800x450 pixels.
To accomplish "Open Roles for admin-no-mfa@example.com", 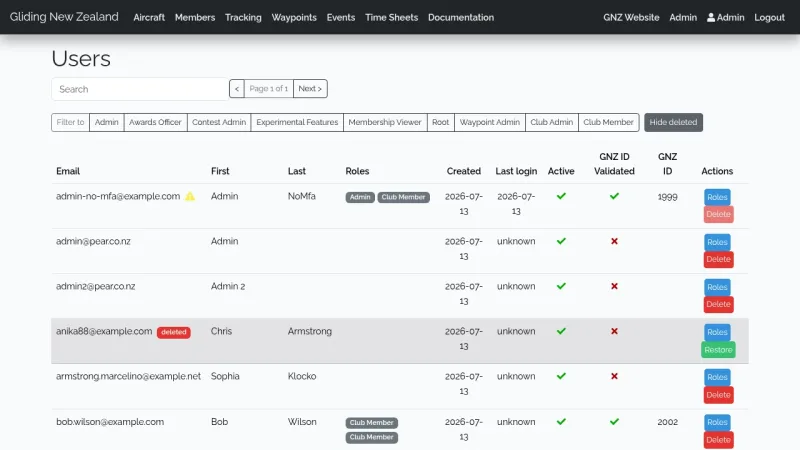I will [717, 197].
